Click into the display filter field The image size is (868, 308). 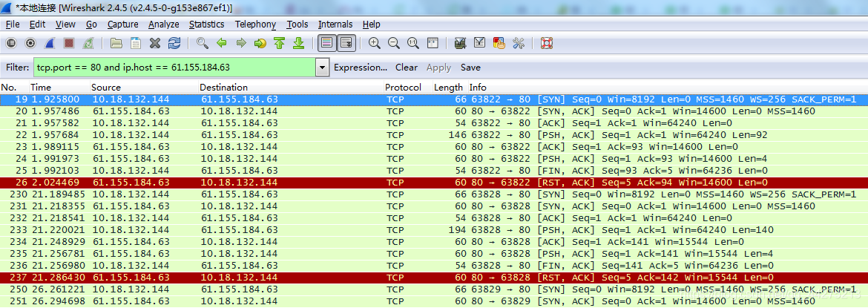pos(174,68)
